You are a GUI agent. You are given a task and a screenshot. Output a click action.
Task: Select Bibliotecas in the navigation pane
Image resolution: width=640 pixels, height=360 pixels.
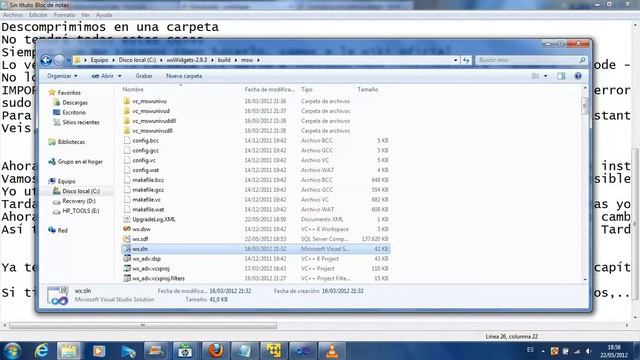click(71, 142)
